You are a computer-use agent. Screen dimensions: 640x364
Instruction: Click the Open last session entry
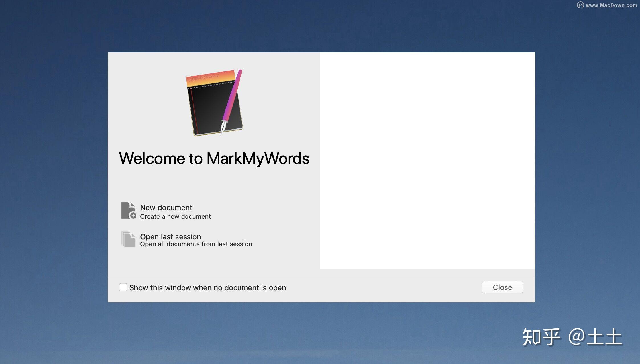[170, 237]
